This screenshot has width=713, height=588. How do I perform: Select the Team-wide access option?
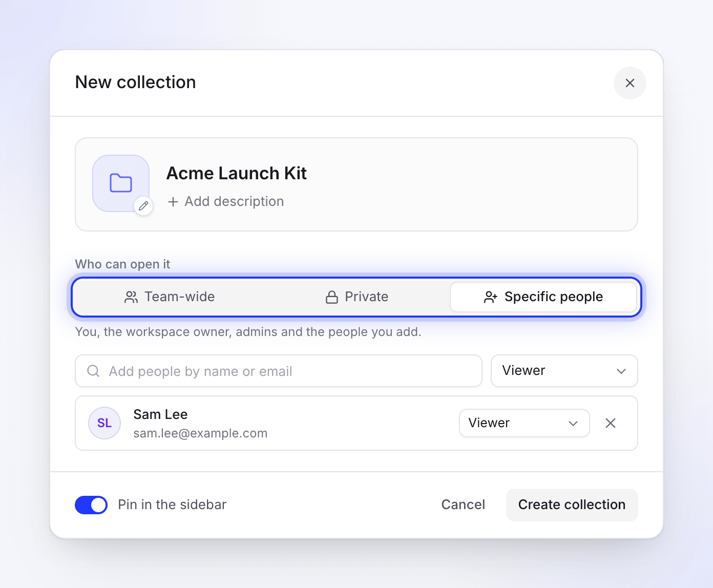coord(170,297)
